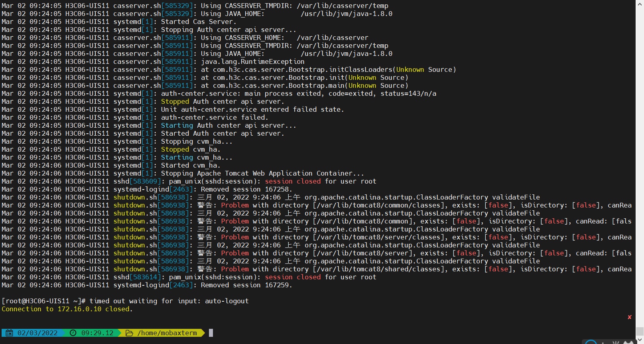Click the white cat-shaped icon at bottom right
The width and height of the screenshot is (644, 344).
(x=628, y=342)
